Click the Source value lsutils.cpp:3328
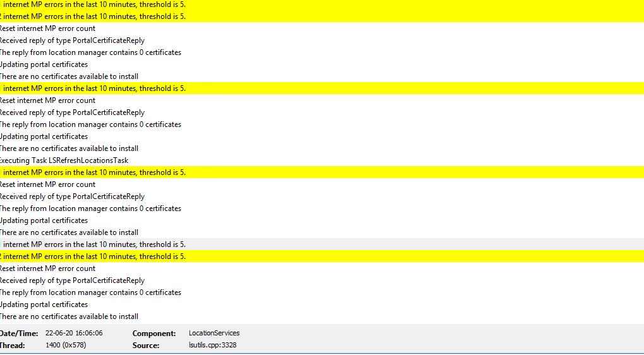This screenshot has width=644, height=355. click(x=212, y=345)
